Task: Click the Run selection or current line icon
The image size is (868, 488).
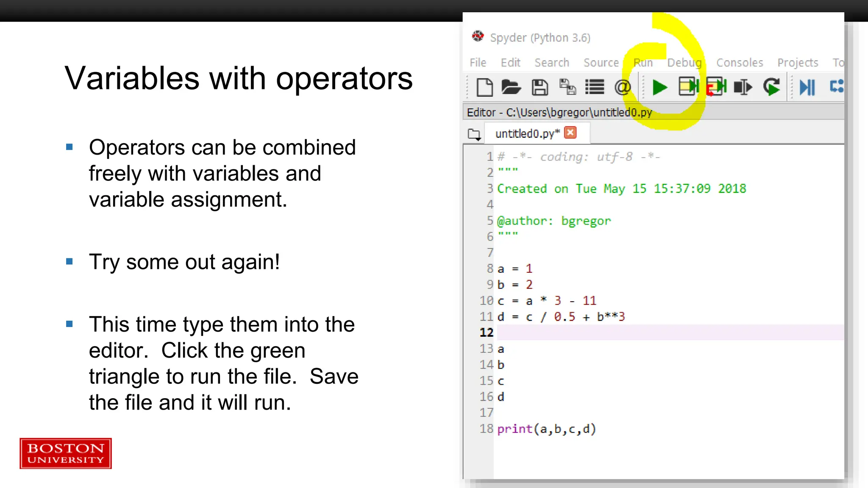Action: [743, 87]
